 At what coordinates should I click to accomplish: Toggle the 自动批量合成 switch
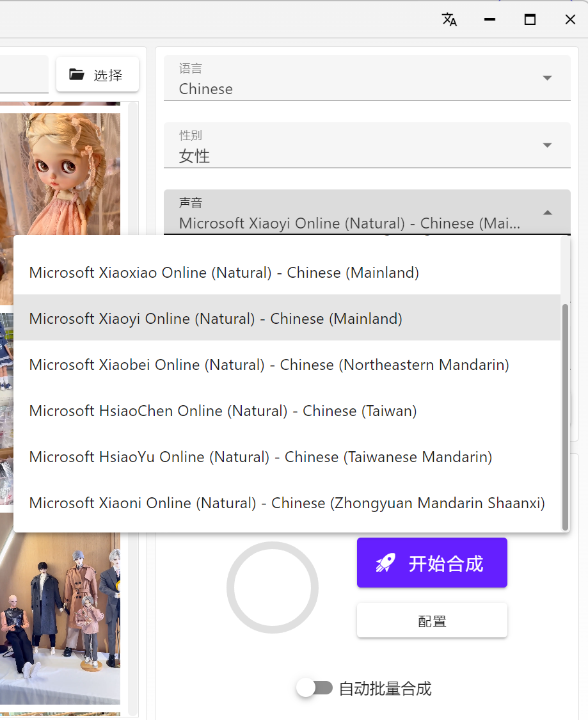tap(314, 688)
